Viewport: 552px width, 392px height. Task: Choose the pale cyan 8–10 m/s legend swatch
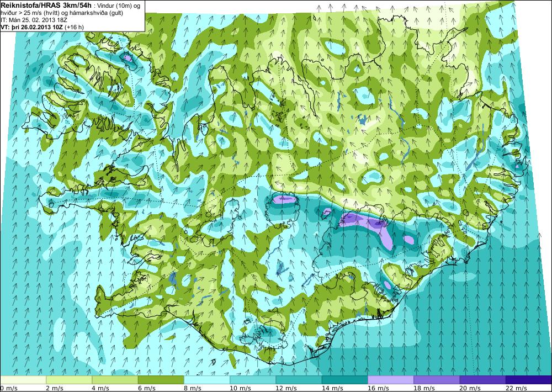pyautogui.click(x=206, y=380)
